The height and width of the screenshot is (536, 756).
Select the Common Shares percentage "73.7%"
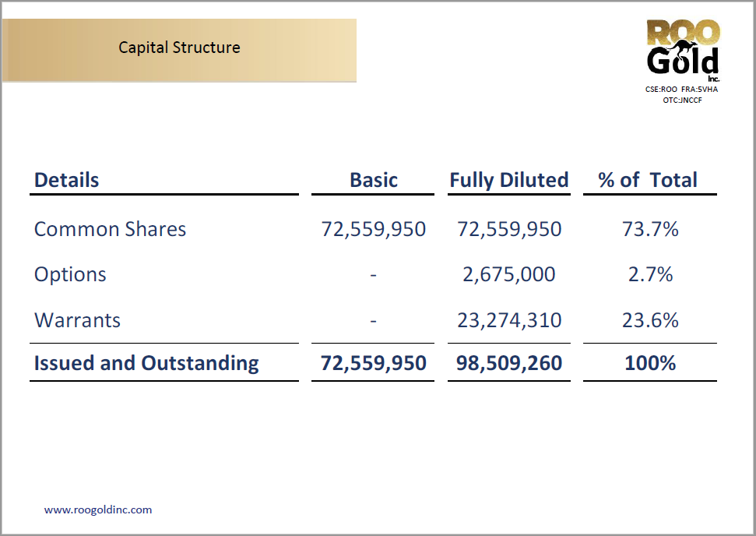point(650,229)
